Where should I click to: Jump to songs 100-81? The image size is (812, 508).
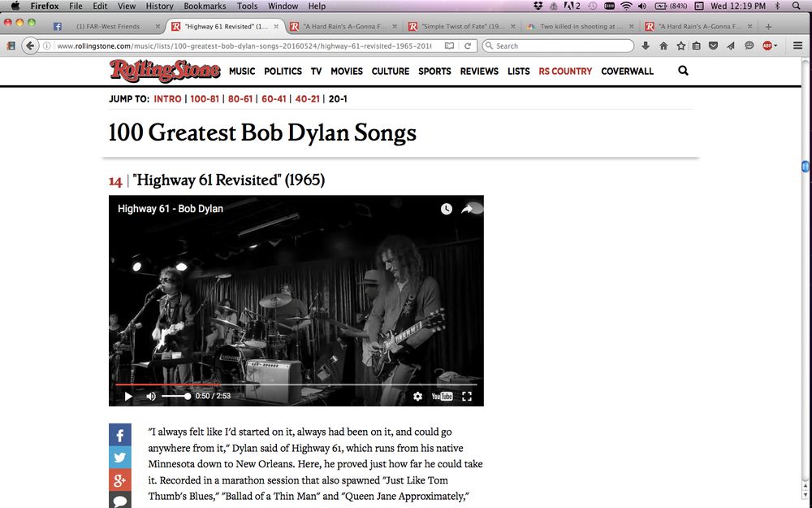(205, 98)
